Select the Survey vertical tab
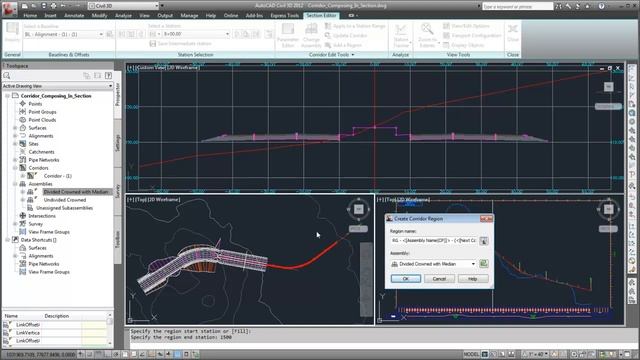 tap(118, 191)
